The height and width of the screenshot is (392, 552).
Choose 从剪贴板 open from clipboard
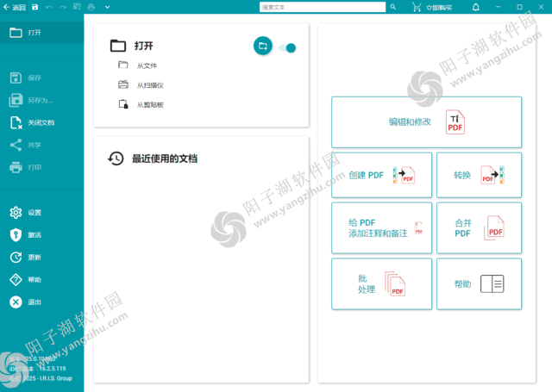point(141,105)
